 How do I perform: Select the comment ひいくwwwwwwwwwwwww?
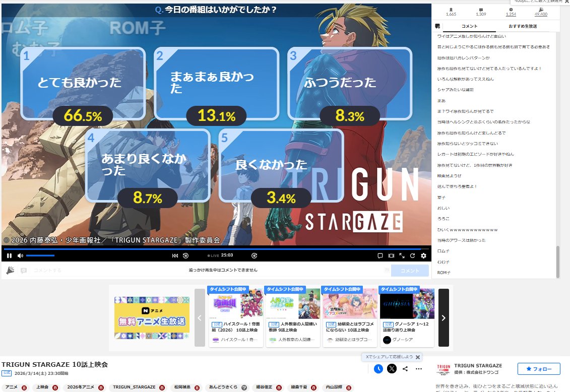(467, 230)
